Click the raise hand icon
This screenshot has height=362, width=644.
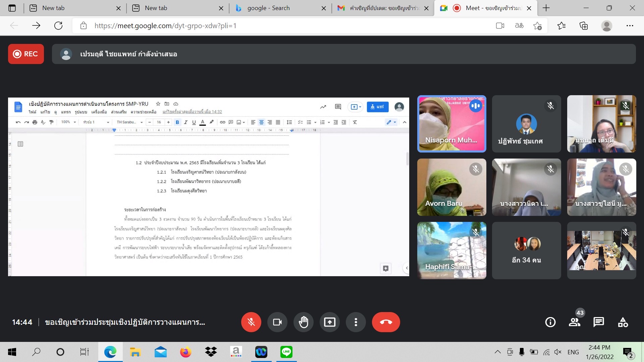click(303, 322)
